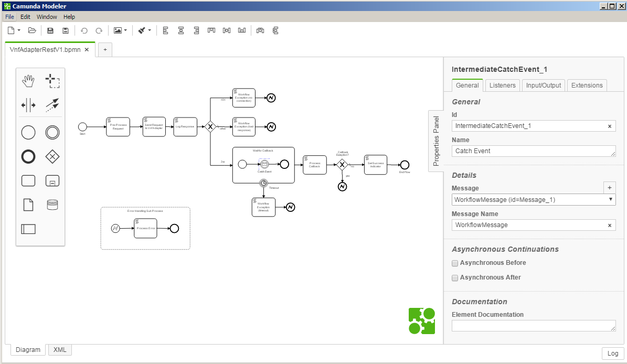Pick the task shape from palette
Screen dimensions: 627x364
pyautogui.click(x=28, y=181)
